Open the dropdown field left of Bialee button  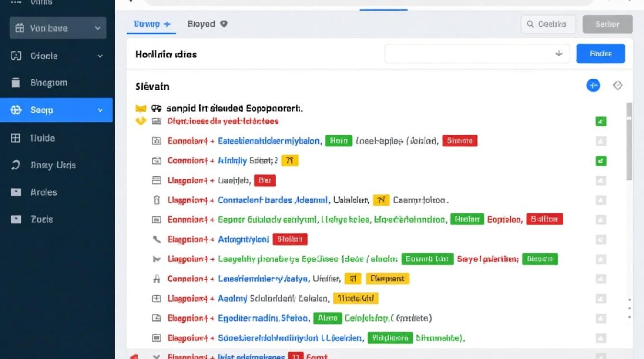[x=477, y=54]
